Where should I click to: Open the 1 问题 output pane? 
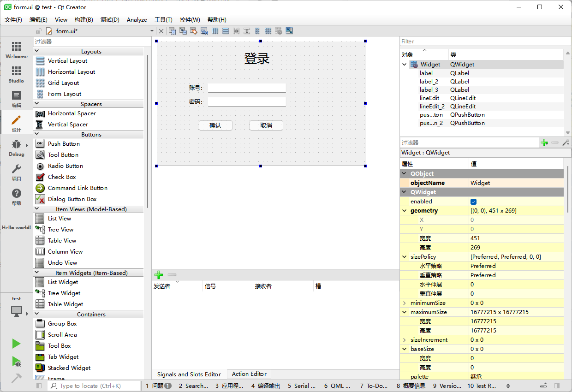pyautogui.click(x=158, y=386)
